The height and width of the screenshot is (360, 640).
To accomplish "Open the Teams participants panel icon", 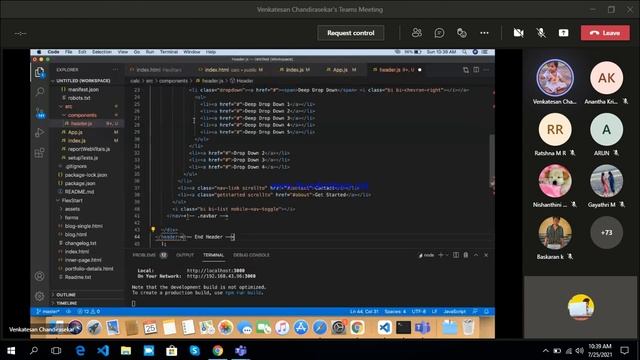I will point(417,33).
